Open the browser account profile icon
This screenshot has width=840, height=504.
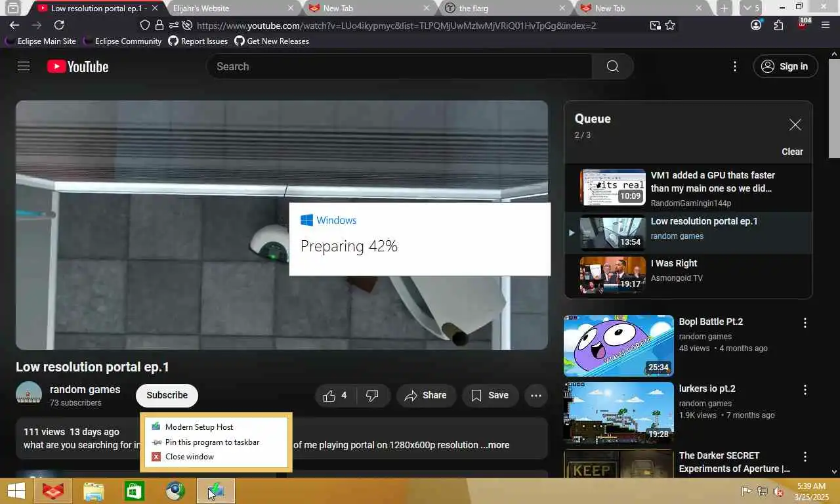(756, 26)
